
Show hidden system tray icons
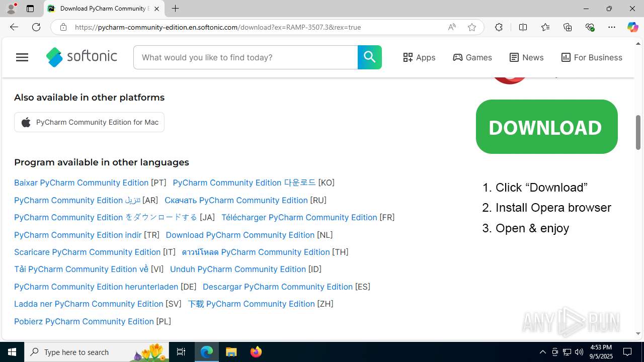pos(542,352)
